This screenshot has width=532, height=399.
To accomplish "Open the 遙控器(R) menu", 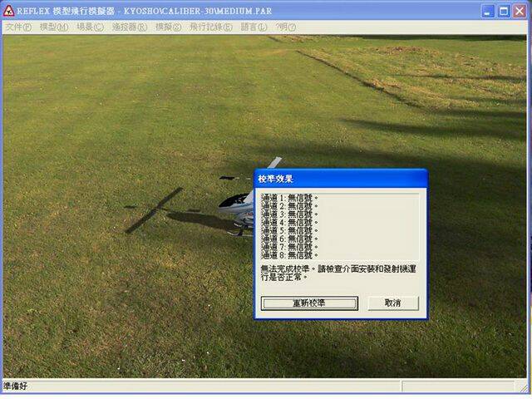I will 130,27.
